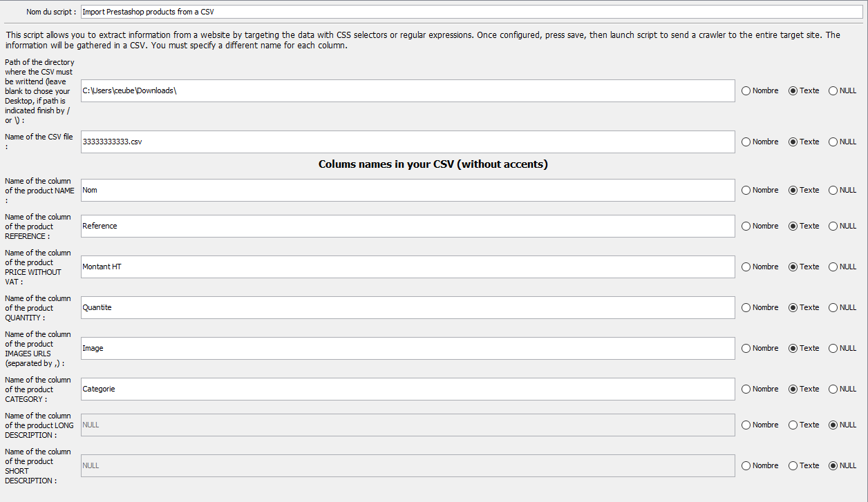The height and width of the screenshot is (502, 868).
Task: Click the product NAME field containing Nom
Action: click(408, 191)
